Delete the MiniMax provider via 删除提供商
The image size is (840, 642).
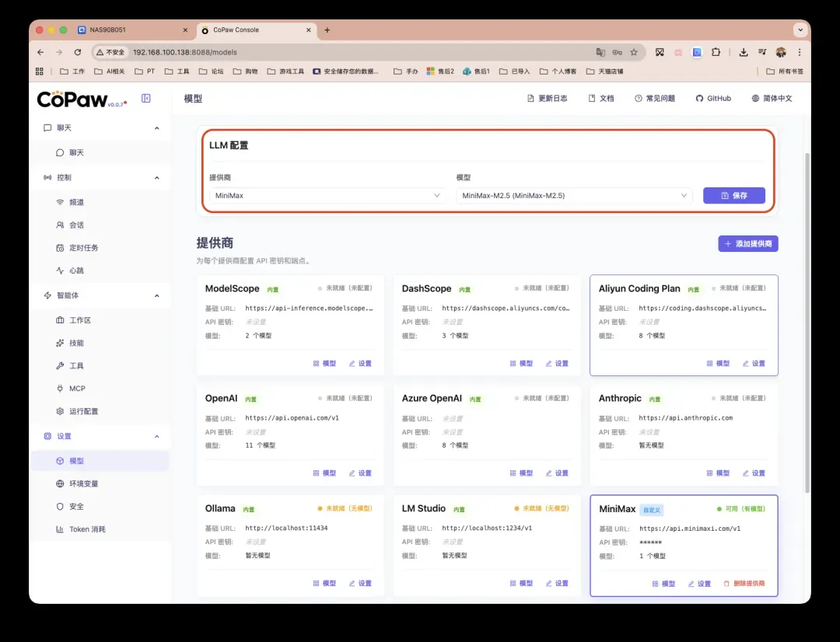click(745, 583)
